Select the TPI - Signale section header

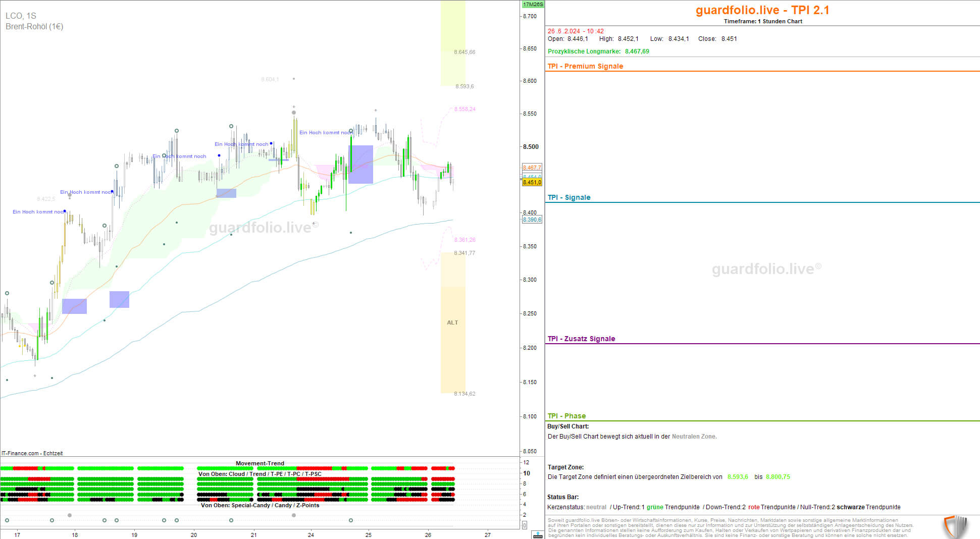point(569,197)
